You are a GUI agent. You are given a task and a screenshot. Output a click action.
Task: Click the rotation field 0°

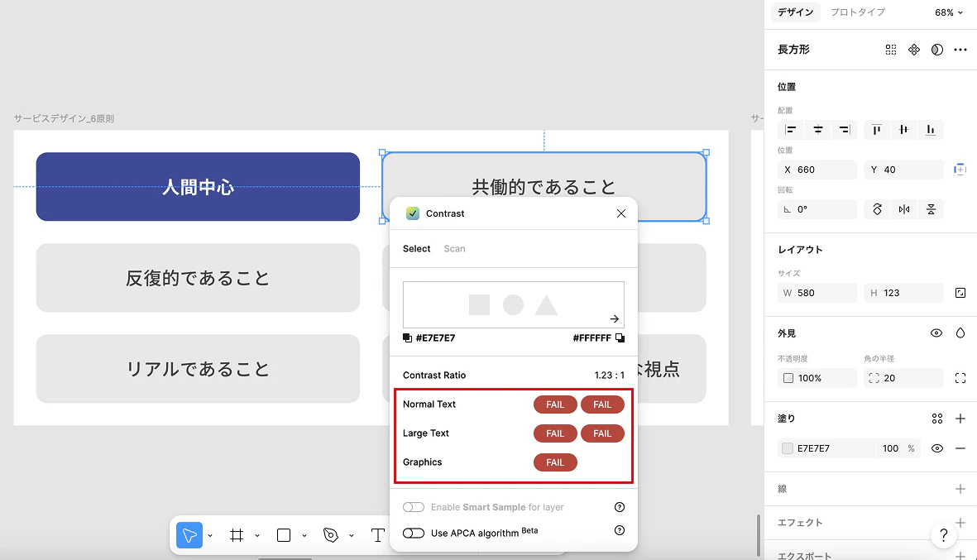(817, 209)
